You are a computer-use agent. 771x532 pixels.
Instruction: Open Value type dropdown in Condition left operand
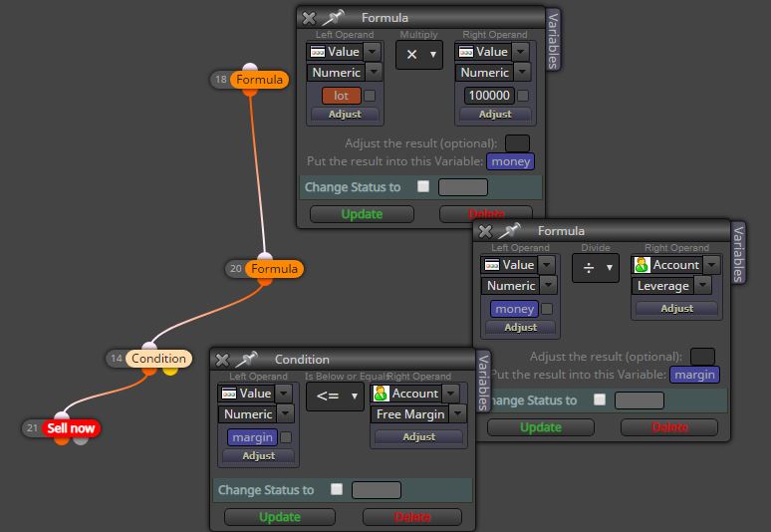[284, 394]
